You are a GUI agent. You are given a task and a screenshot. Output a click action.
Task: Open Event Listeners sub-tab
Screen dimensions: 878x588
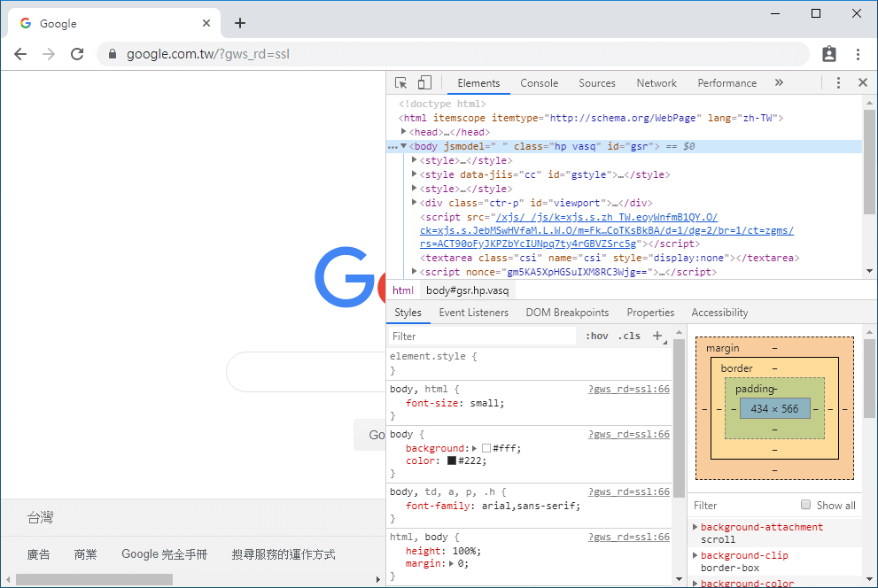coord(474,313)
